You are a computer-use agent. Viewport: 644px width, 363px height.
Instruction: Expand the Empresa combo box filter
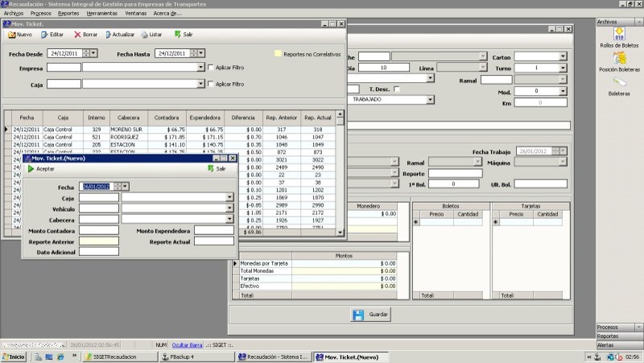pyautogui.click(x=200, y=67)
